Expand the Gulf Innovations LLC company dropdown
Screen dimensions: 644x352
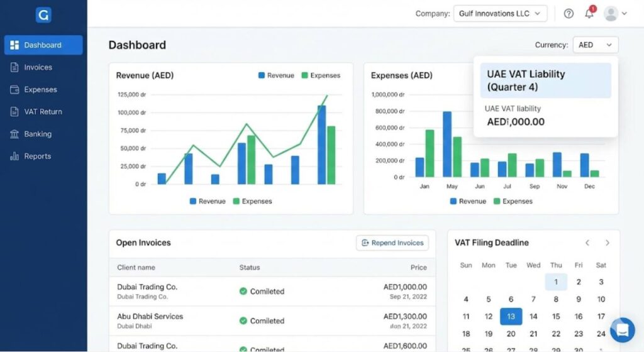coord(500,13)
